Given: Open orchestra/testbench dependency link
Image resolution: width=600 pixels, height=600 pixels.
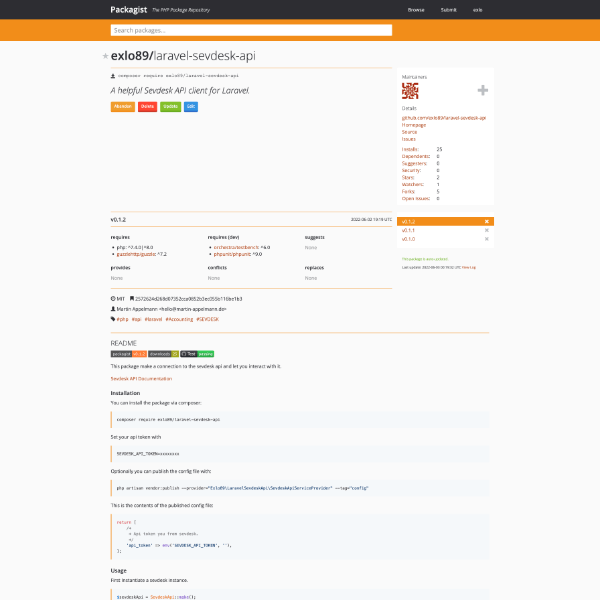Looking at the screenshot, I should click(x=236, y=248).
